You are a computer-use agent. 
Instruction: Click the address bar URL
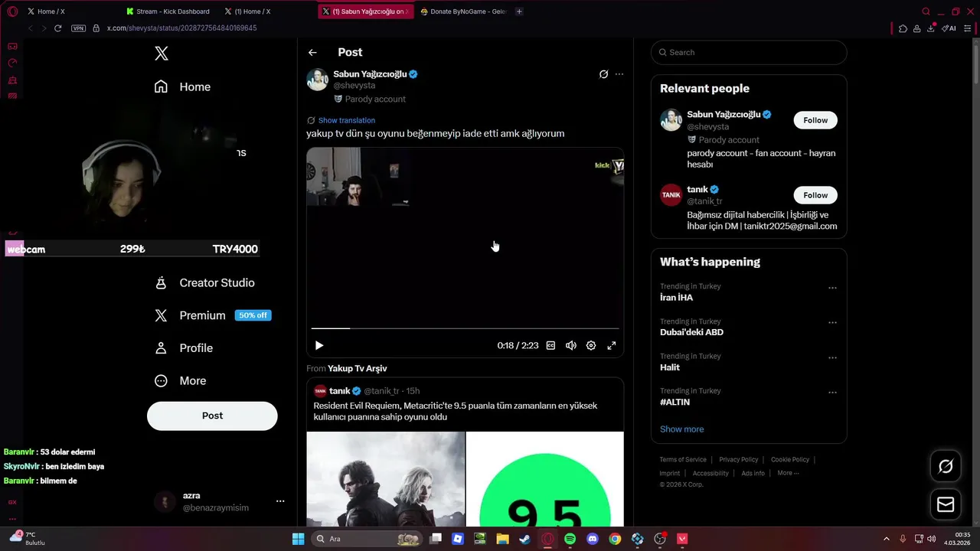pos(181,28)
